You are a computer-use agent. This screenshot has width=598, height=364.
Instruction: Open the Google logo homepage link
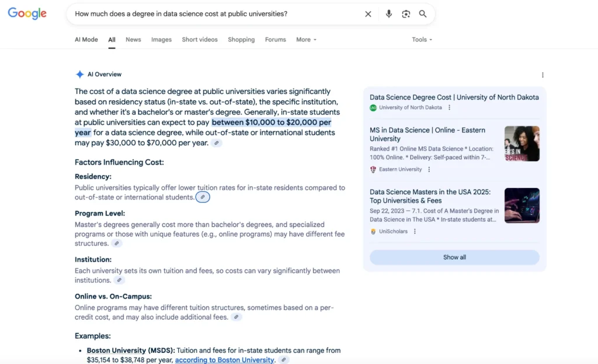click(27, 13)
